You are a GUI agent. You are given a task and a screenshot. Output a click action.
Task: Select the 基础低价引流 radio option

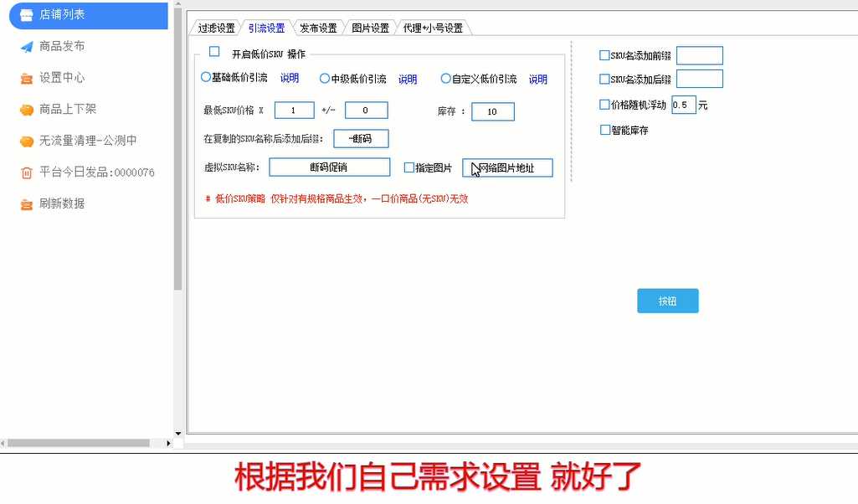click(206, 78)
